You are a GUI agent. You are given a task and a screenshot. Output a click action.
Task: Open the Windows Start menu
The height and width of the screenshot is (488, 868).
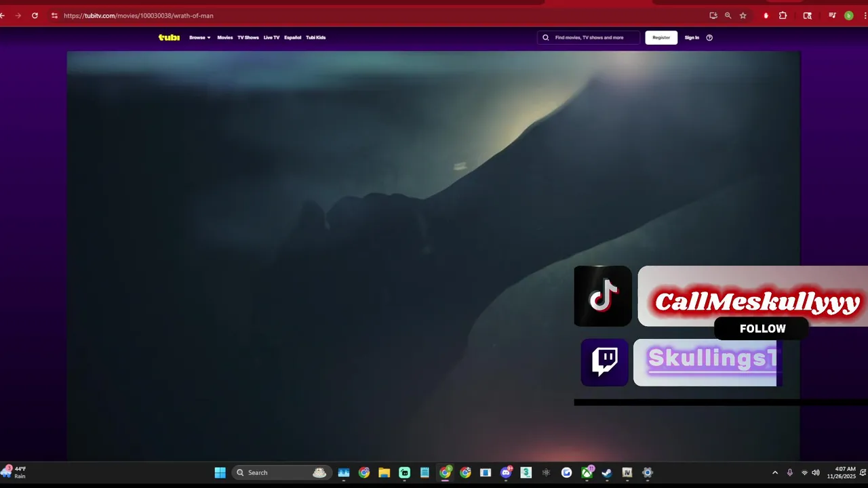pyautogui.click(x=220, y=472)
